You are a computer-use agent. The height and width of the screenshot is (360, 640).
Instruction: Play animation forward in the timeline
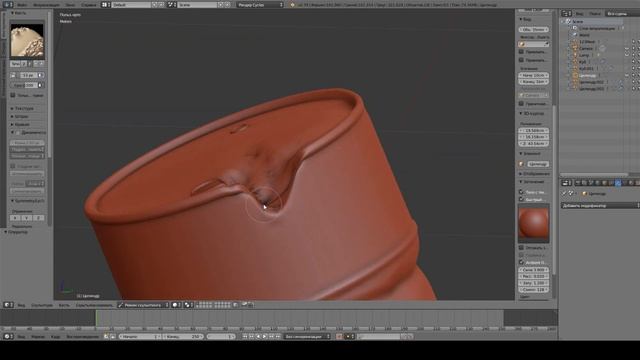pyautogui.click(x=265, y=337)
